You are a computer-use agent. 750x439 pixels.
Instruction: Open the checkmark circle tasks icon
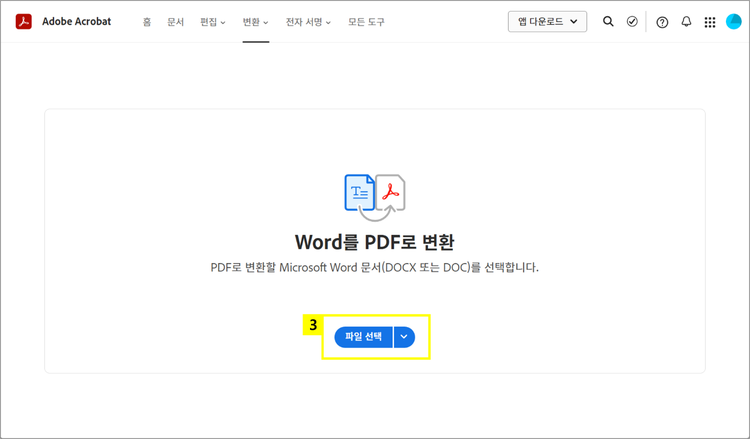click(x=632, y=22)
